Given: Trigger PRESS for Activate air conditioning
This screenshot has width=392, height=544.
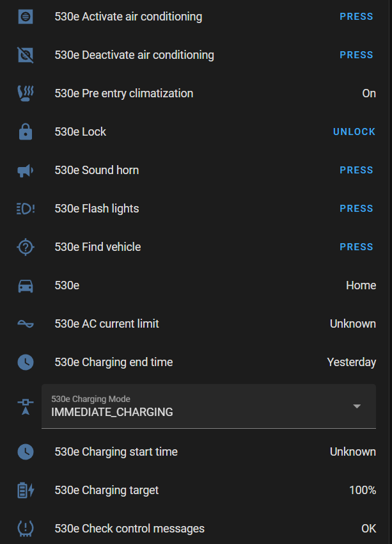Looking at the screenshot, I should point(356,17).
